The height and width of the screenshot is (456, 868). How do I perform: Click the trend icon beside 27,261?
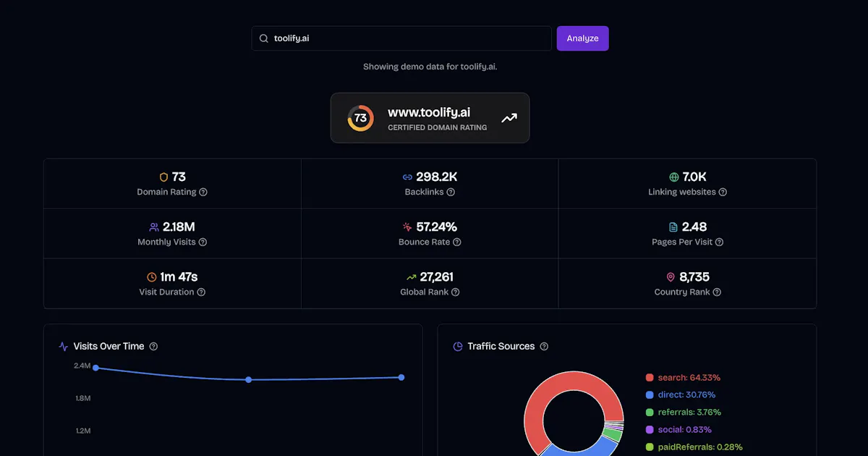coord(411,276)
